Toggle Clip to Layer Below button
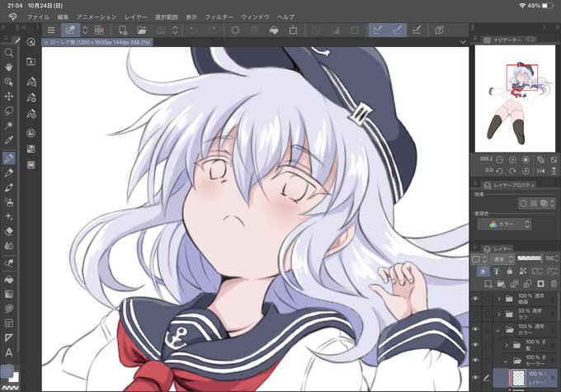The width and height of the screenshot is (561, 392). point(483,272)
